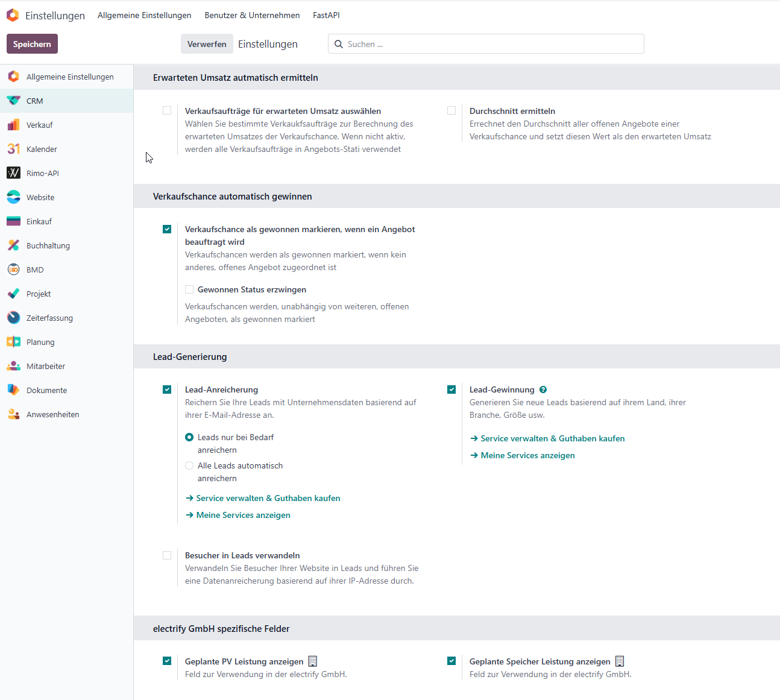This screenshot has height=700, width=780.
Task: Enable Verkaufsaufträge für erwarteten Umsatz auswählen
Action: [167, 110]
